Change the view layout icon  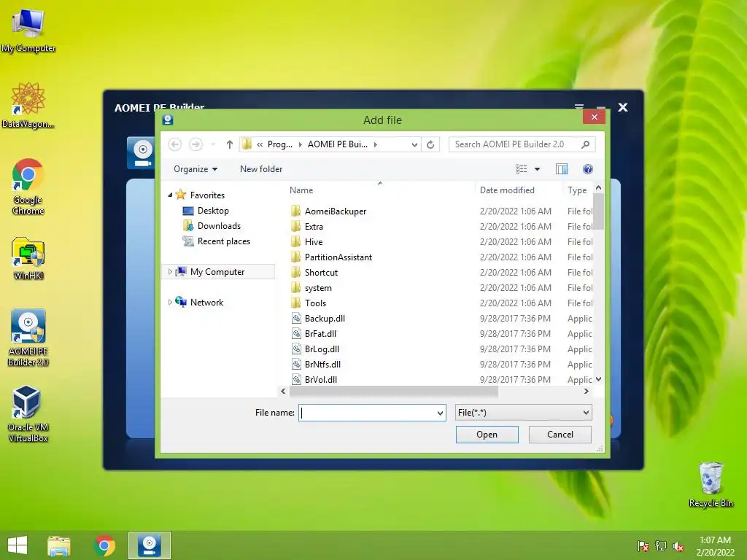521,169
